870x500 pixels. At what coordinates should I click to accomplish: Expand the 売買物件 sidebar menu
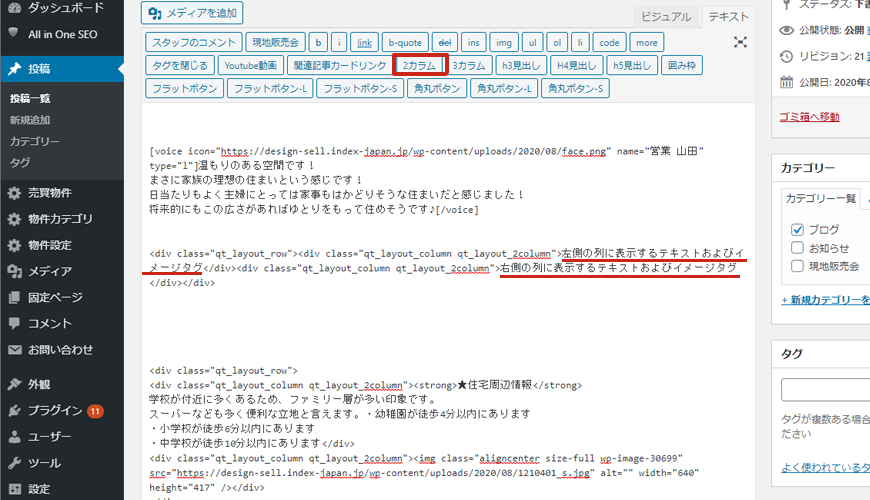49,193
